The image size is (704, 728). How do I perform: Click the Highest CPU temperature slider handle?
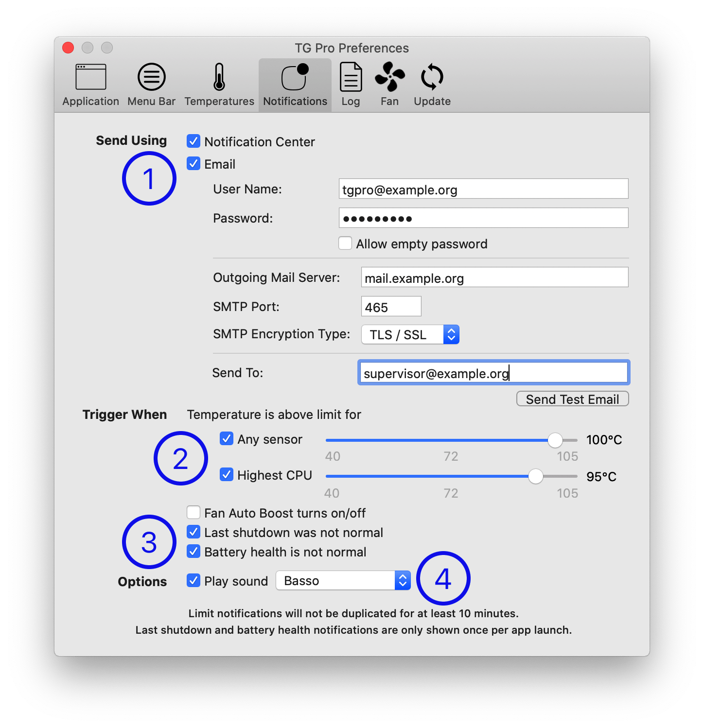coord(536,477)
